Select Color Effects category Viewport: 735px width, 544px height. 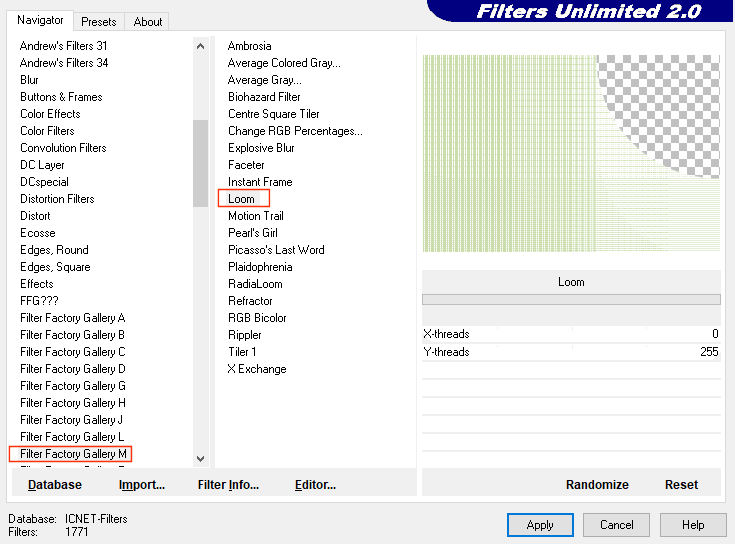(50, 114)
